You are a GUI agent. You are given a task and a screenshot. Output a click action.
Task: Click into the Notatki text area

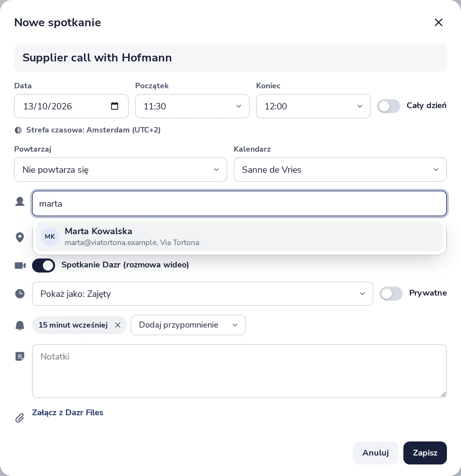point(239,371)
